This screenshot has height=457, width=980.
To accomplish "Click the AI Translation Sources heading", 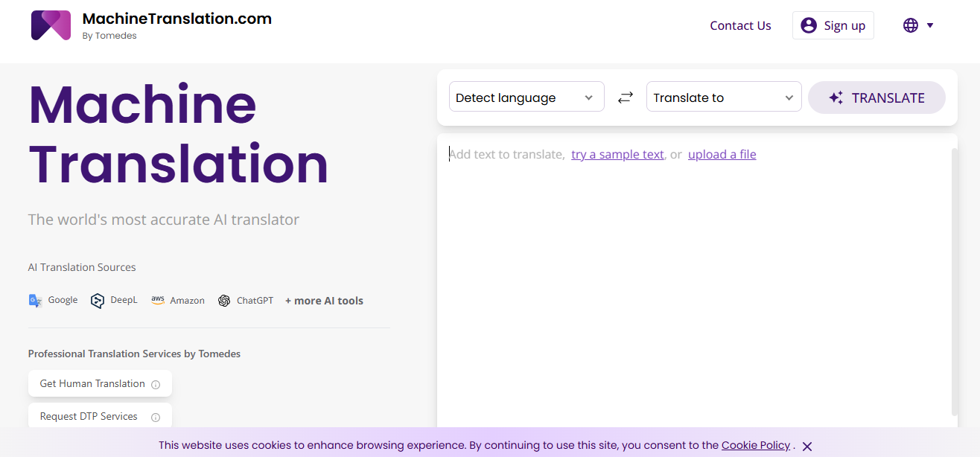I will click(x=82, y=267).
